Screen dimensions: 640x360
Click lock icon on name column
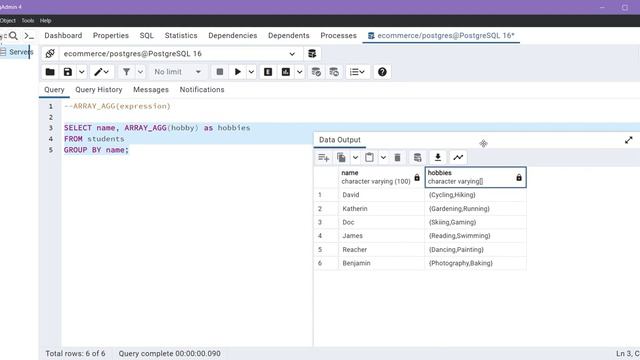(x=417, y=178)
